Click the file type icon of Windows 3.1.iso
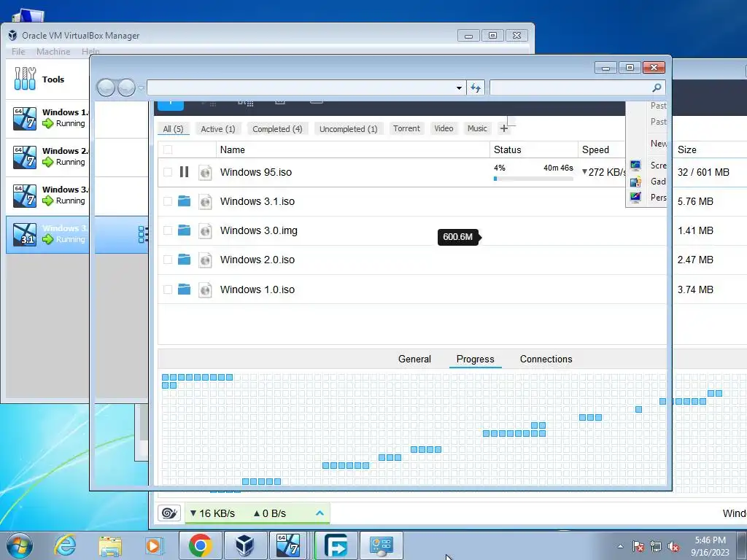The height and width of the screenshot is (560, 747). [205, 201]
